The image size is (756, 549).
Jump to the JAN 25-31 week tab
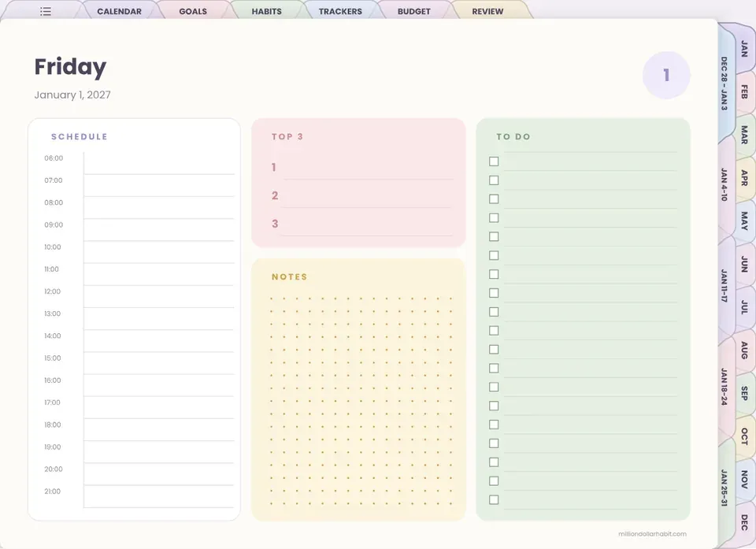pos(724,488)
